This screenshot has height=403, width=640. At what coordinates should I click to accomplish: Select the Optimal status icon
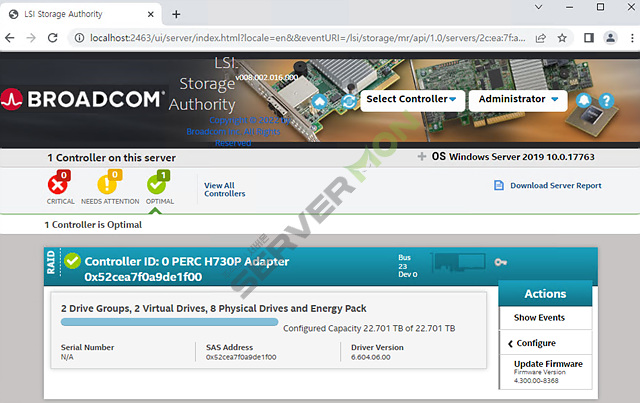pos(159,183)
